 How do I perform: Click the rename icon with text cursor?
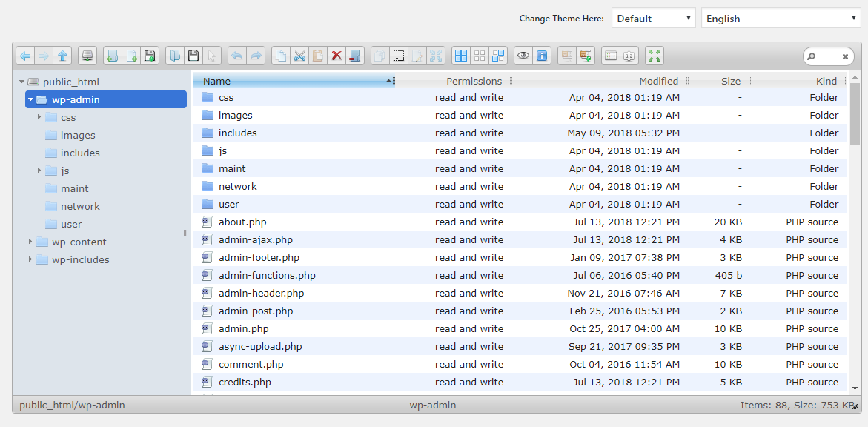[x=399, y=56]
